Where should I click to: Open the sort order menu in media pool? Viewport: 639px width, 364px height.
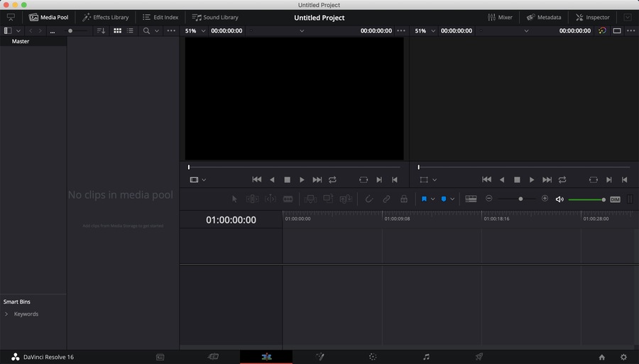[101, 31]
